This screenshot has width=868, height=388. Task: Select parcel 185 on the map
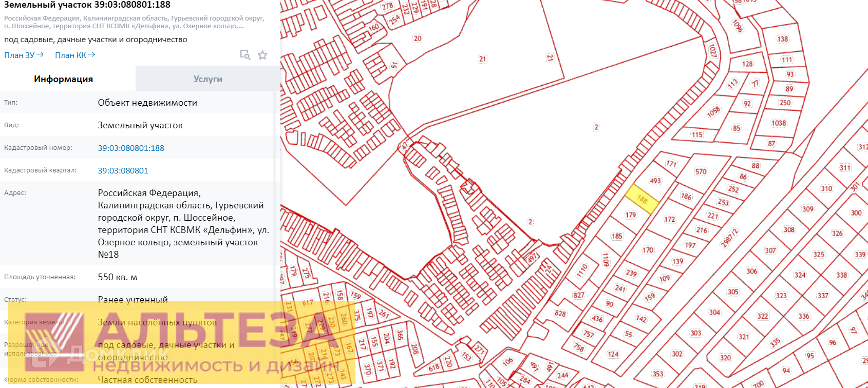(617, 236)
